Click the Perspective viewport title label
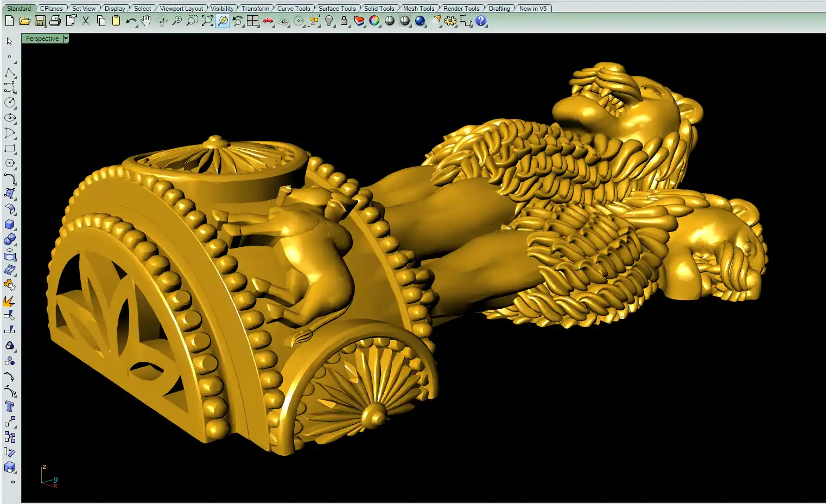Viewport: 826px width, 504px height. (x=42, y=39)
